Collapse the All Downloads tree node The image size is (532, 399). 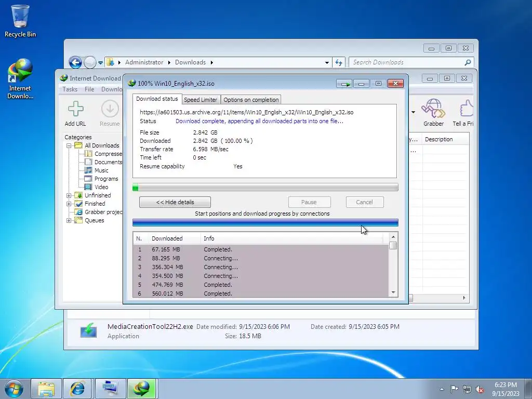(x=69, y=145)
